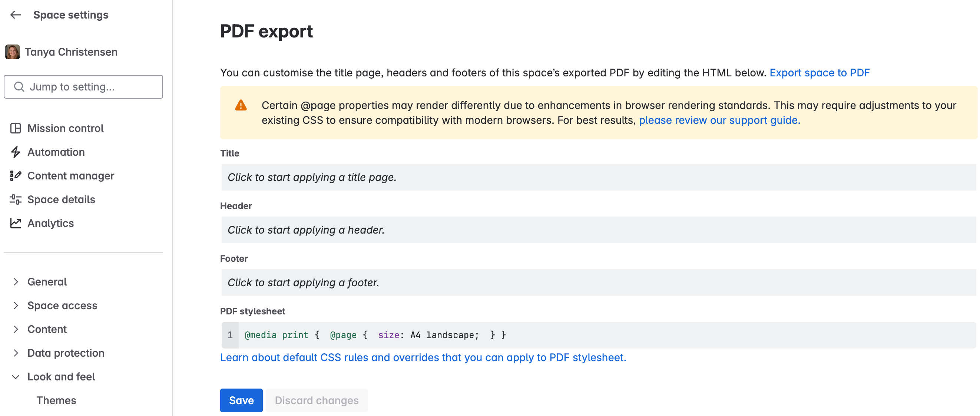Viewport: 980px width, 416px height.
Task: Open Mission control from the sidebar
Action: (x=65, y=128)
